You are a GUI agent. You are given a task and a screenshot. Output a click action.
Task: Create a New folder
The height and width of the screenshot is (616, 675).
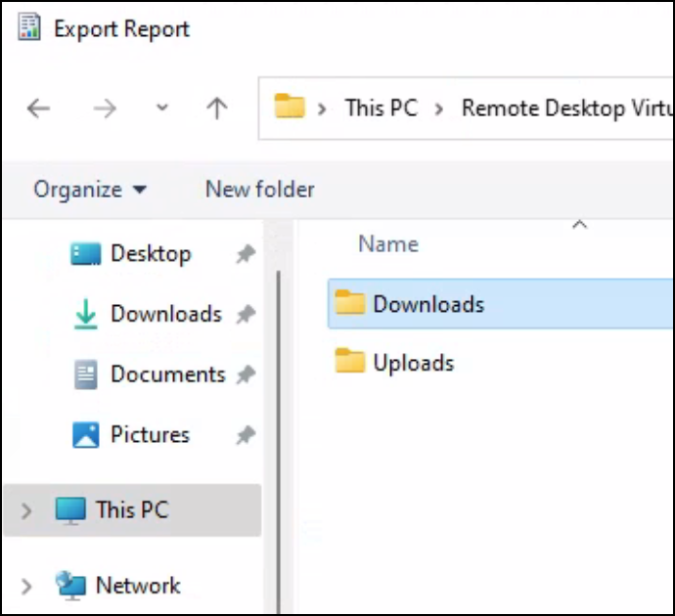point(259,189)
